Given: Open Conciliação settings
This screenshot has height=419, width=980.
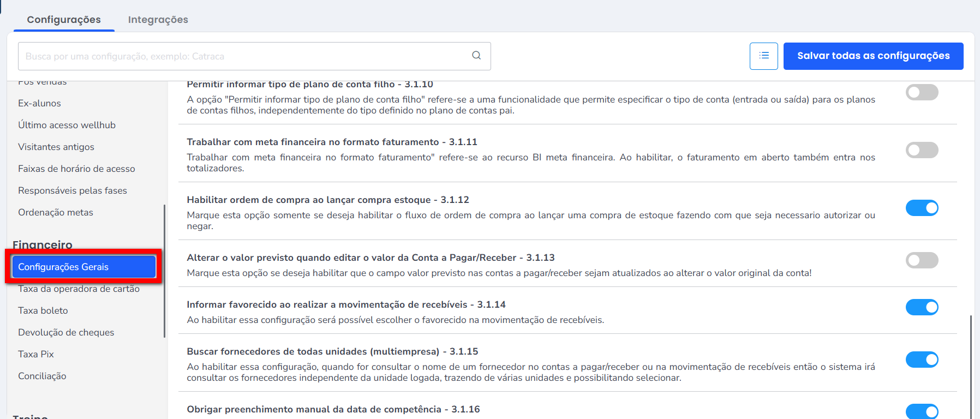Looking at the screenshot, I should click(42, 376).
